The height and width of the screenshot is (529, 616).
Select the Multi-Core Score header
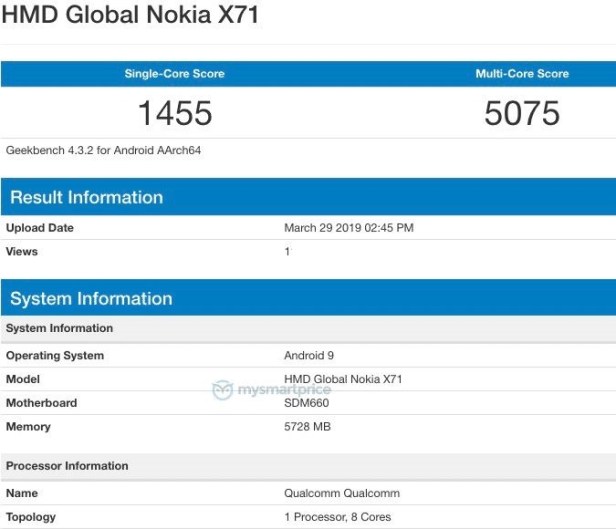coord(522,73)
